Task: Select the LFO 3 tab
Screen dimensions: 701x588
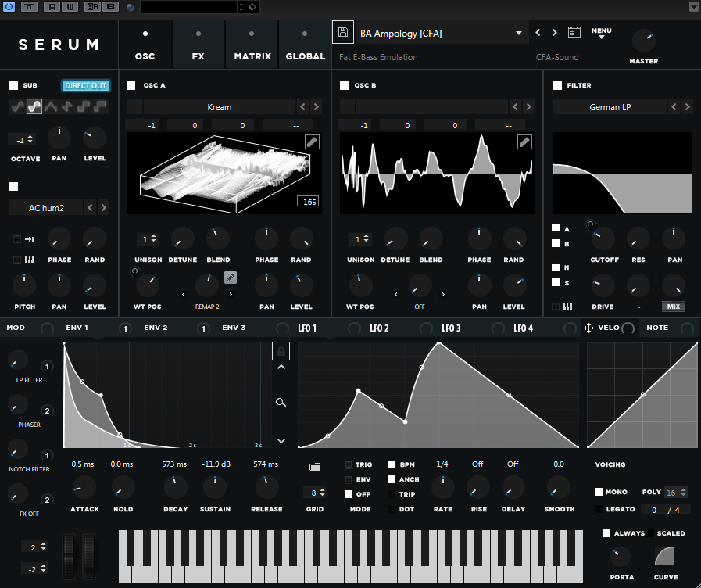Action: [x=451, y=328]
